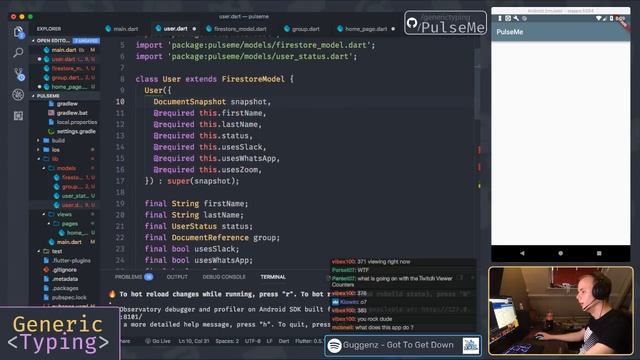Click the album art thumbnail in now-playing overlay
This screenshot has height=360, width=640.
[x=471, y=345]
